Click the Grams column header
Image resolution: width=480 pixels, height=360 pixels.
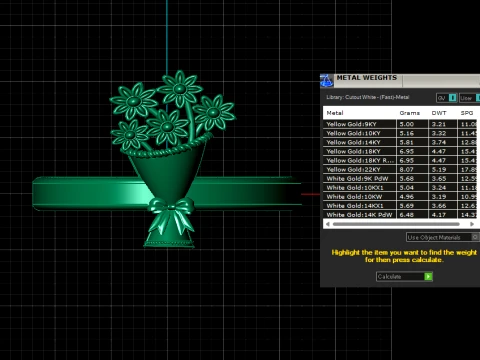[x=410, y=113]
